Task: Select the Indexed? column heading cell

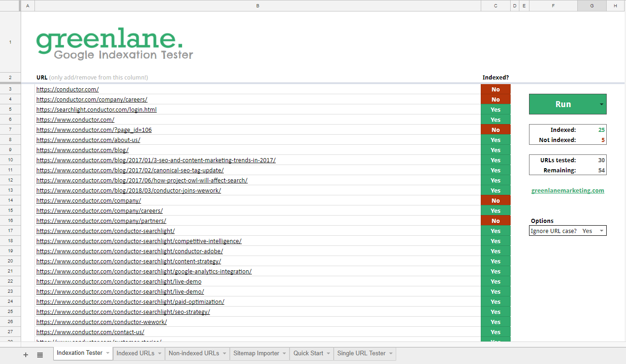Action: click(495, 77)
